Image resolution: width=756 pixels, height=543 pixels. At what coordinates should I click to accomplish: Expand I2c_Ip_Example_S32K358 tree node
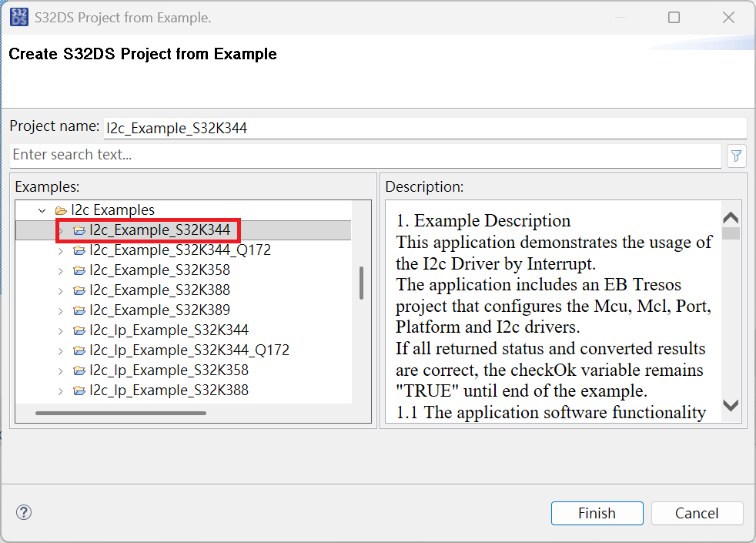pos(60,371)
